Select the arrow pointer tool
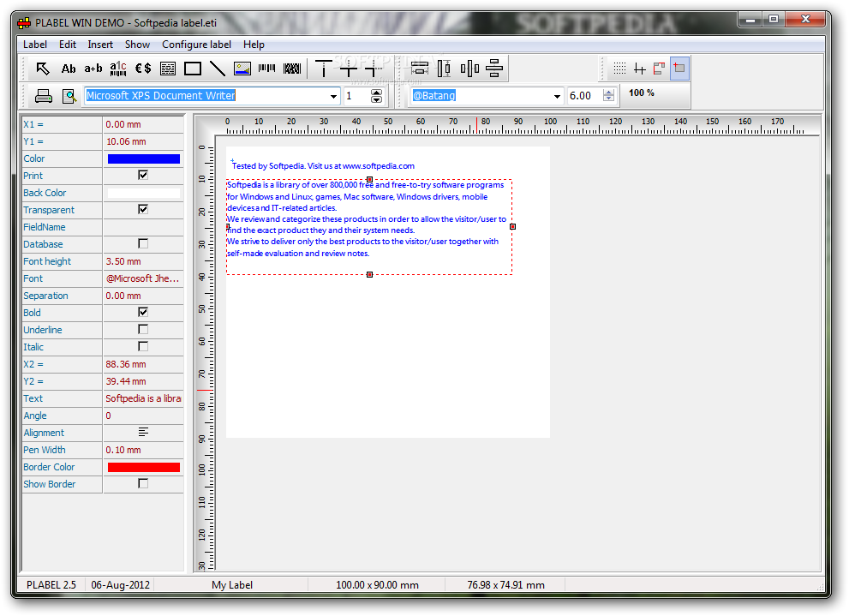849x616 pixels. (x=42, y=69)
